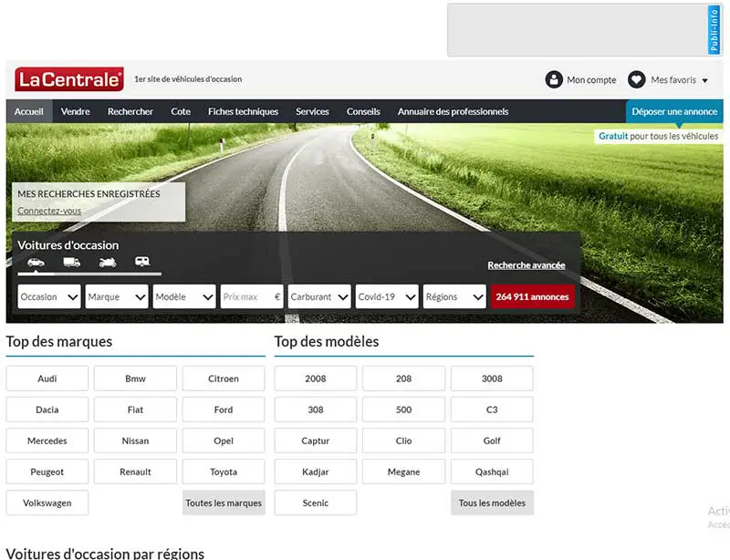Open the Vendre menu
The width and height of the screenshot is (730, 560).
[76, 111]
